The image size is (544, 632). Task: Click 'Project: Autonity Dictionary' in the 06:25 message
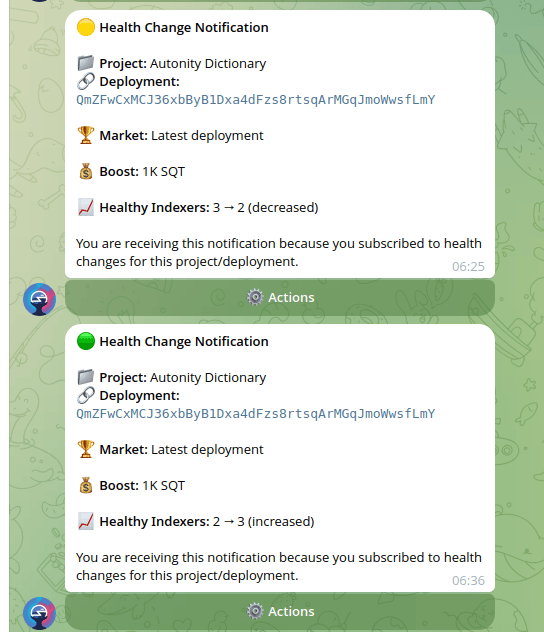pyautogui.click(x=183, y=64)
